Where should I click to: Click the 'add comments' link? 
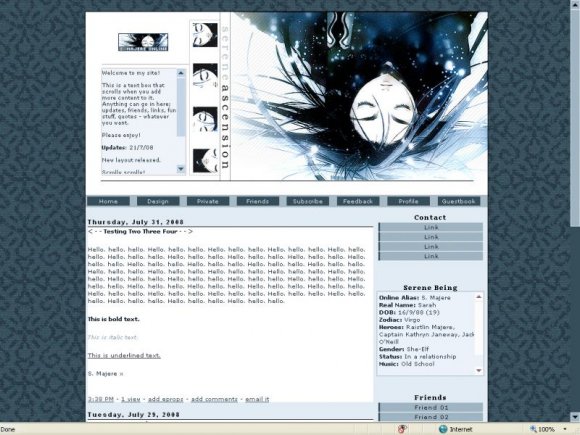click(x=214, y=399)
